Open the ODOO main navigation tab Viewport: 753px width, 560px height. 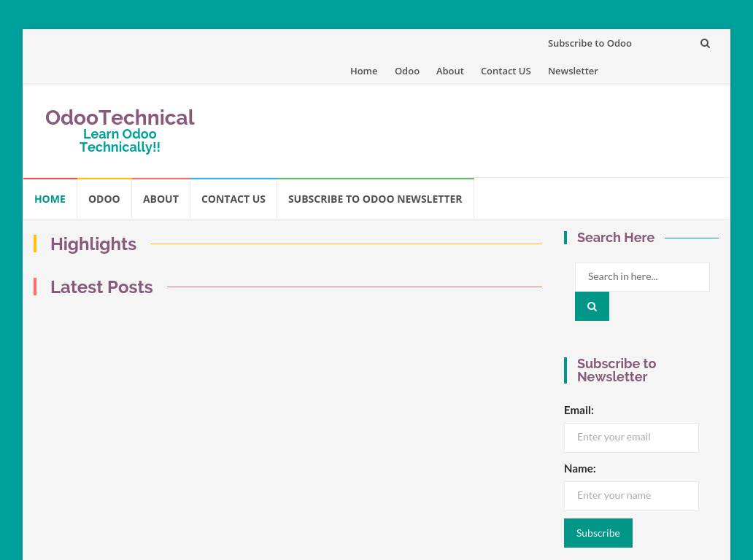point(104,199)
